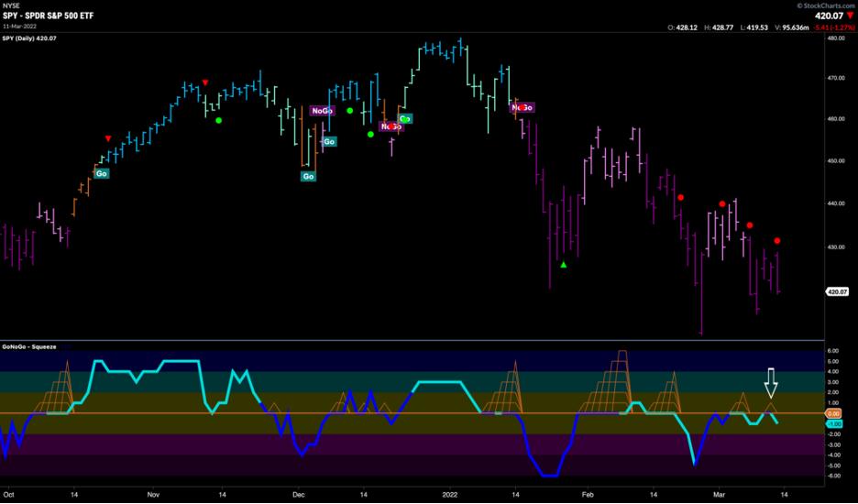
Task: Open the StockCharts.com watermark link
Action: point(819,5)
